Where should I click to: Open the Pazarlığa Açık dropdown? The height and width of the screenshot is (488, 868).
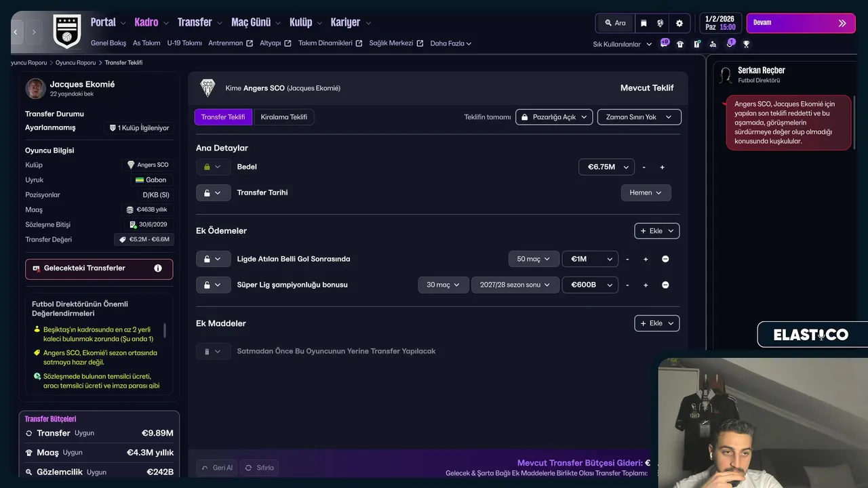point(554,117)
